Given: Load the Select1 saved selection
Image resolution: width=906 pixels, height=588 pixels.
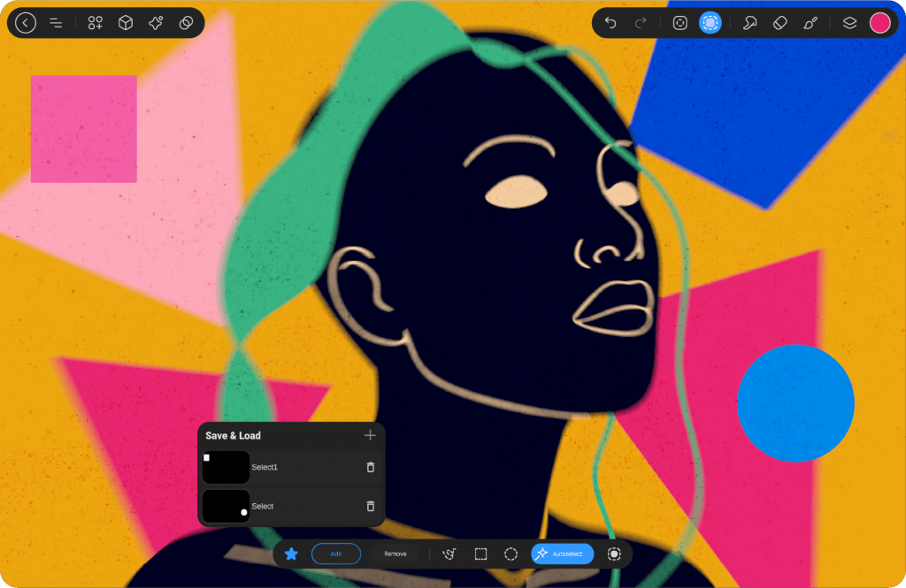Looking at the screenshot, I should point(264,467).
